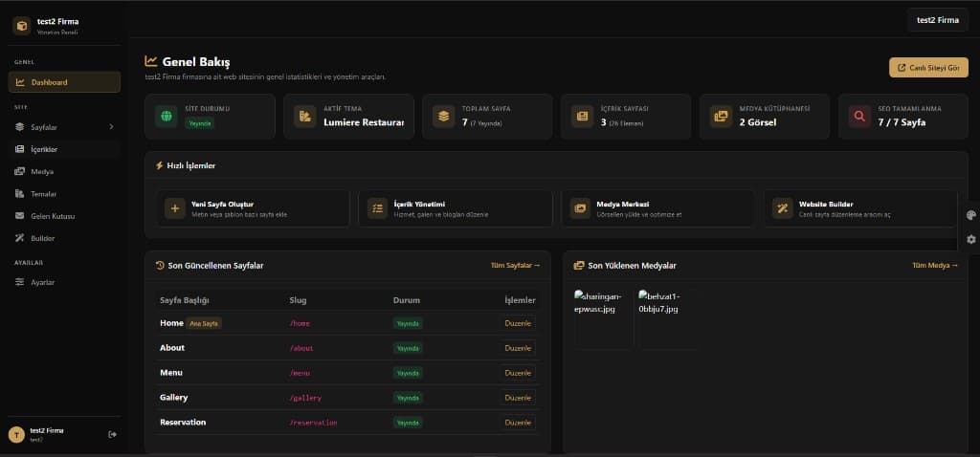The image size is (980, 457).
Task: Open the gear settings icon on right edge
Action: 970,239
